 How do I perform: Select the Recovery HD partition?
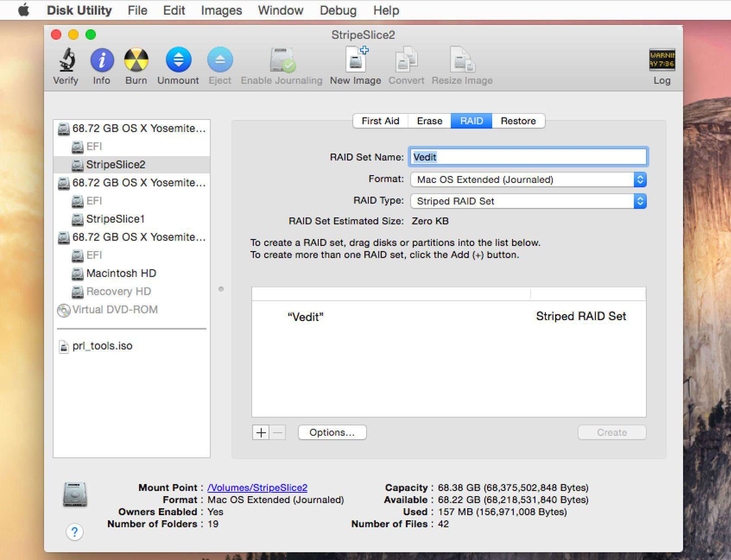click(132, 291)
